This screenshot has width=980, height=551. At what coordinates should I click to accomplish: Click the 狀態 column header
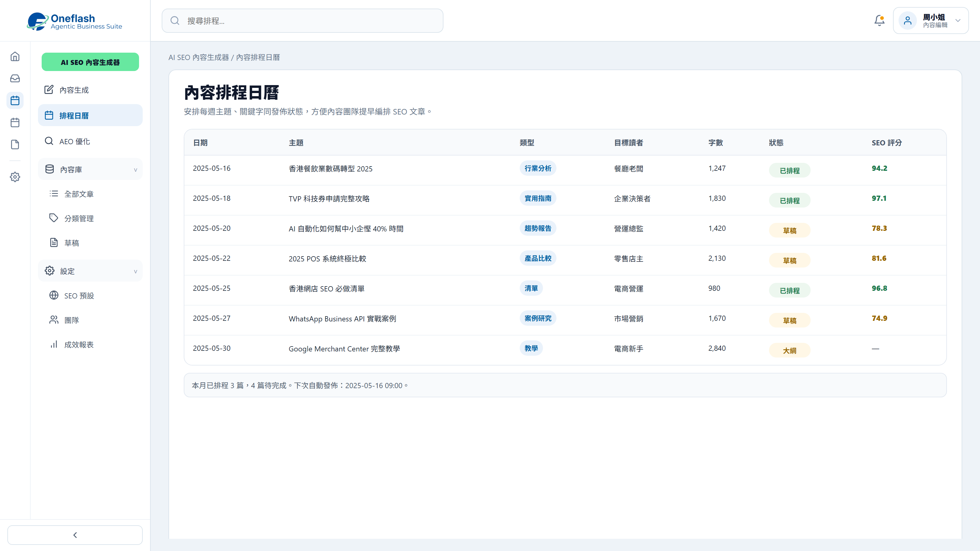pyautogui.click(x=776, y=143)
